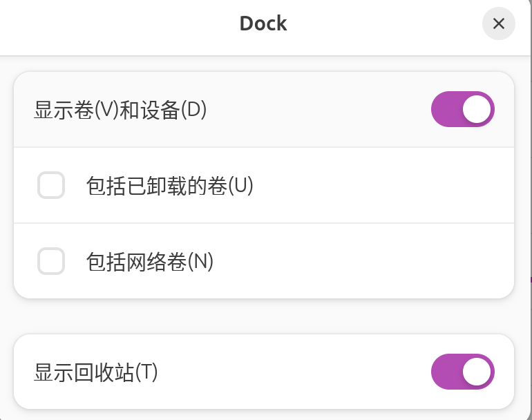Tick the 包括网络卷(N) checkbox
Screen dimensions: 532x420
pyautogui.click(x=51, y=261)
